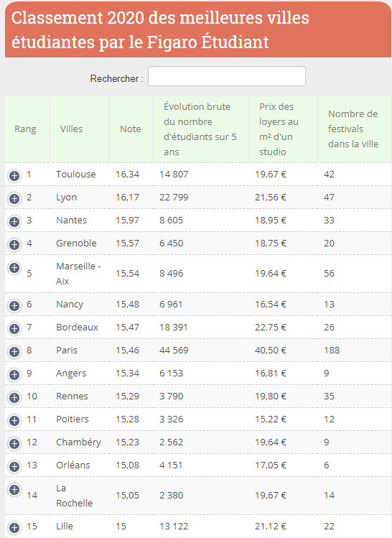Sort table by Rang column header
The image size is (392, 538).
[27, 129]
